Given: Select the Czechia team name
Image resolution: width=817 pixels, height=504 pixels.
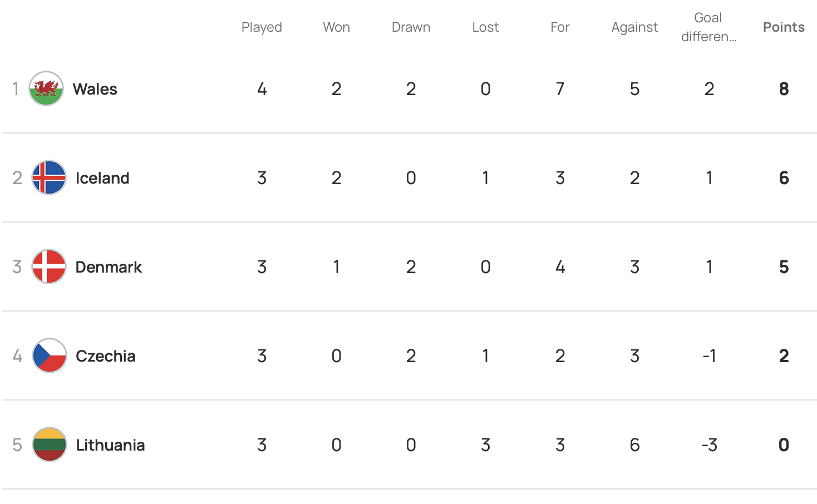Looking at the screenshot, I should coord(105,356).
